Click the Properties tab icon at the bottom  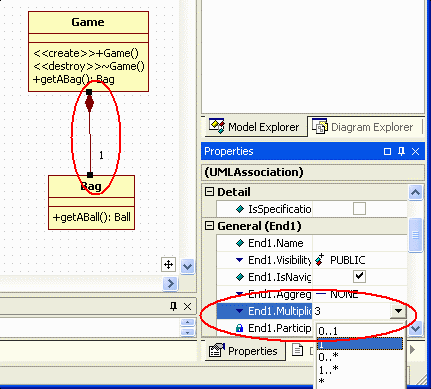point(217,350)
